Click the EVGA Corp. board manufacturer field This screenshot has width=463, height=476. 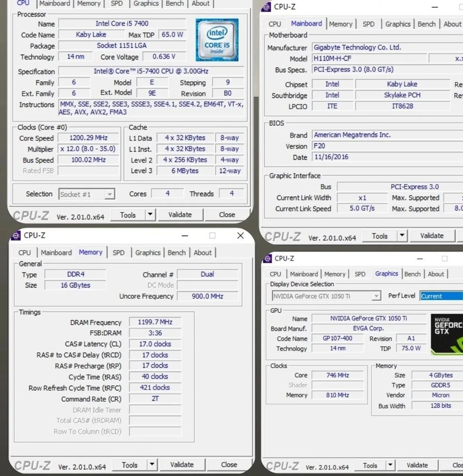point(369,328)
